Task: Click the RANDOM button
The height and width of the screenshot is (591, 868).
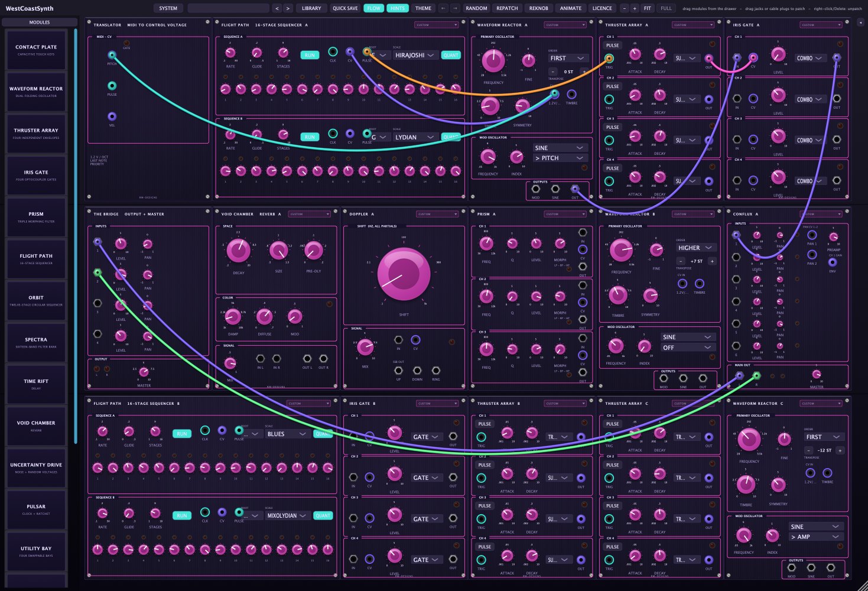Action: [x=476, y=8]
